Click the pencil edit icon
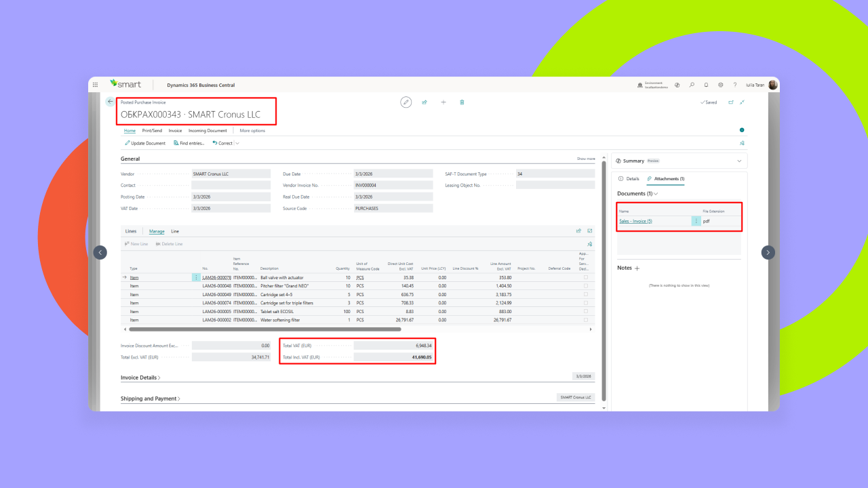 pos(406,102)
